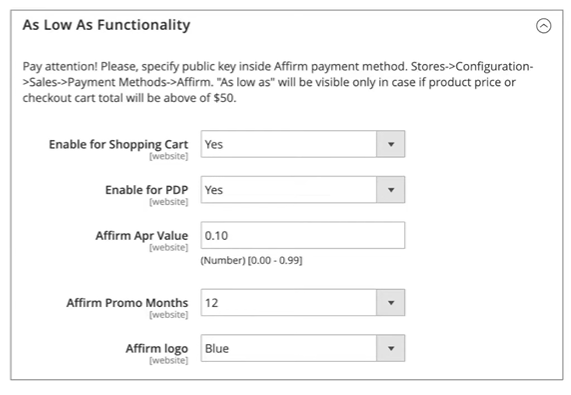Click the As Low As Functionality heading

106,25
